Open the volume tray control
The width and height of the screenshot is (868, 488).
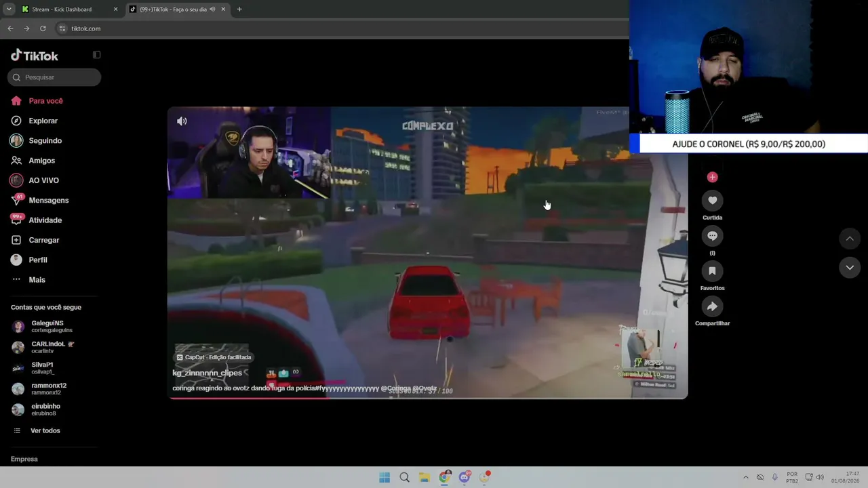(x=820, y=477)
